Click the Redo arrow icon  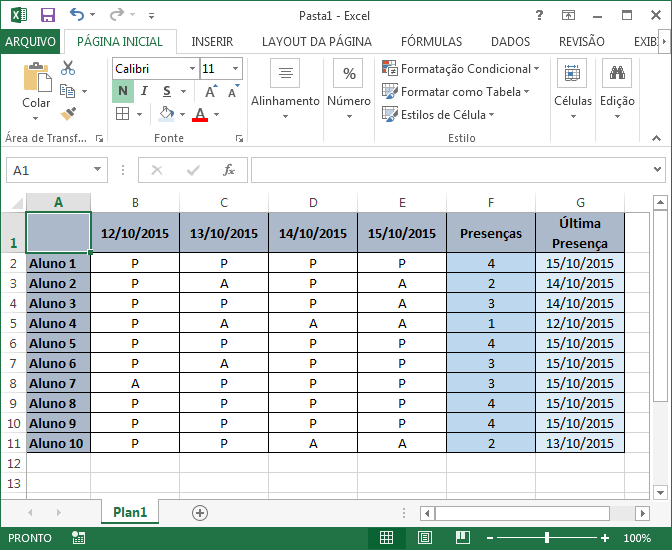pyautogui.click(x=117, y=15)
